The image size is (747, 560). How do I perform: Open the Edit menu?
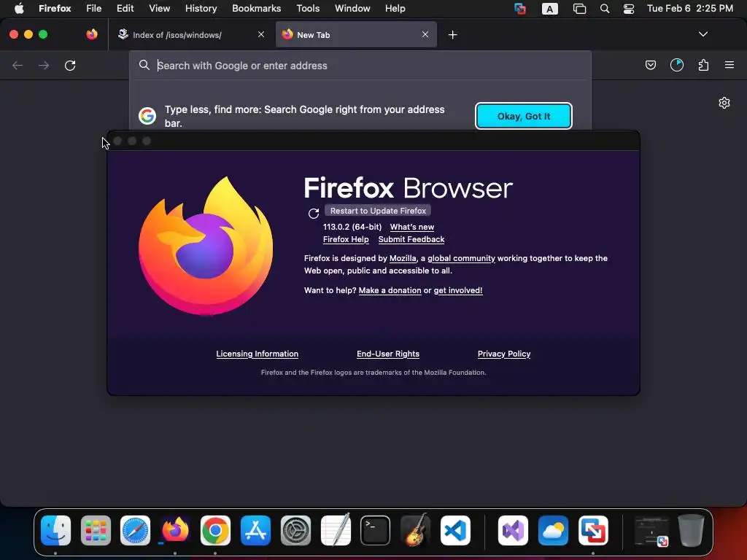pyautogui.click(x=125, y=9)
